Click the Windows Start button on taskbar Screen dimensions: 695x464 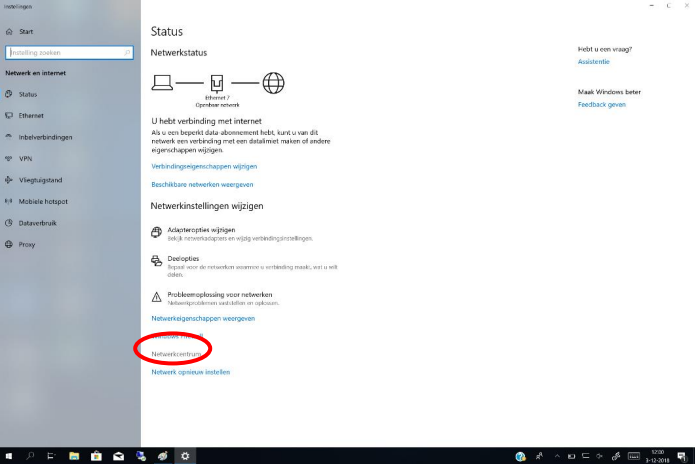8,456
